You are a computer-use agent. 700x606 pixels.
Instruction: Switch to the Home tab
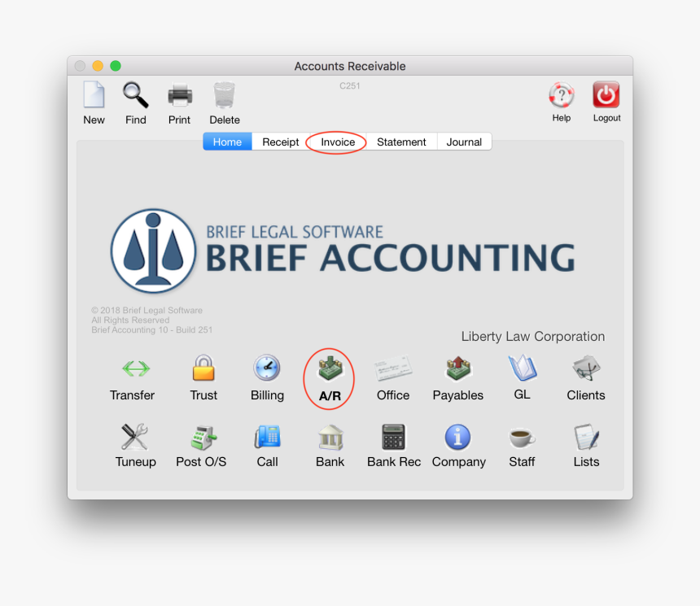click(227, 142)
